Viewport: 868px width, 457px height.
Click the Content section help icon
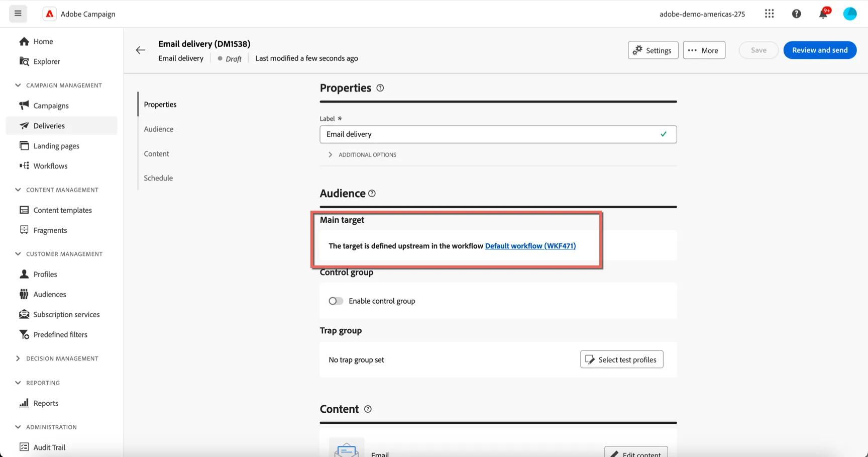(x=368, y=409)
